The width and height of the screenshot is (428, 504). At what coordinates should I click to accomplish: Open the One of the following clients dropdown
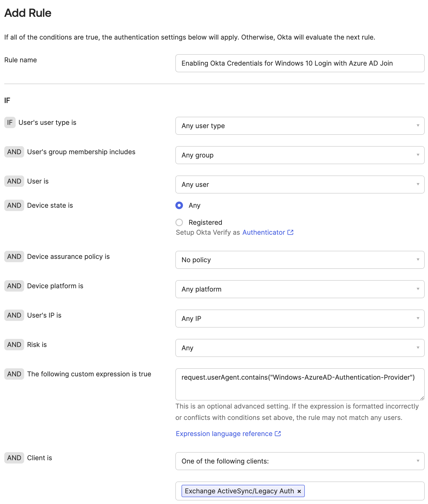(x=300, y=461)
